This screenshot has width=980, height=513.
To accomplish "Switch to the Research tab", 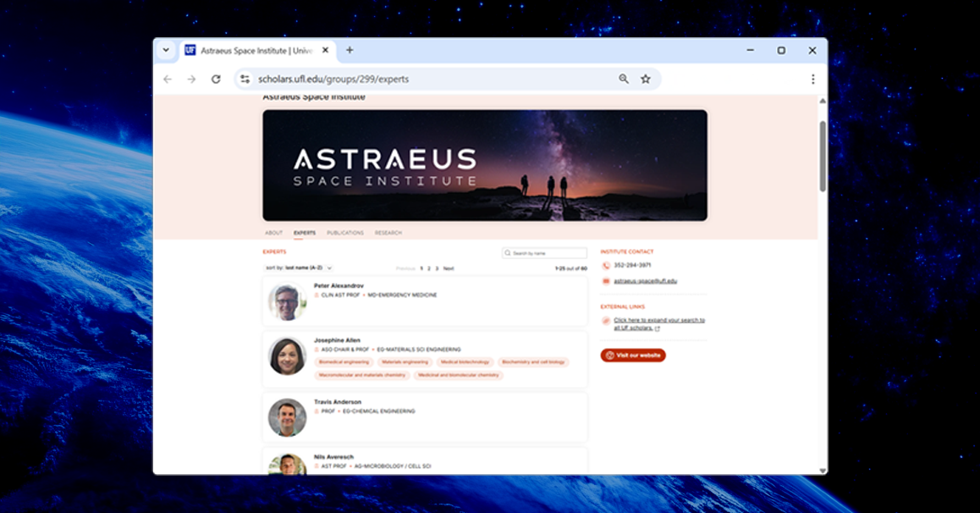I will 388,233.
